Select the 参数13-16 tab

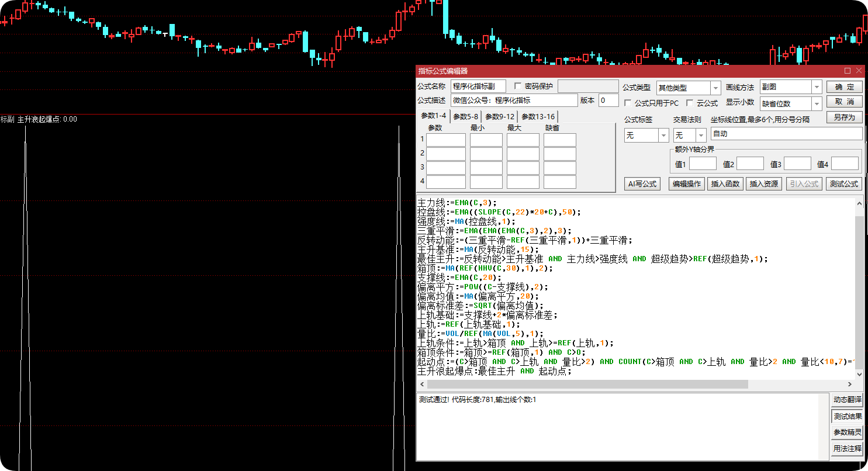[x=538, y=116]
